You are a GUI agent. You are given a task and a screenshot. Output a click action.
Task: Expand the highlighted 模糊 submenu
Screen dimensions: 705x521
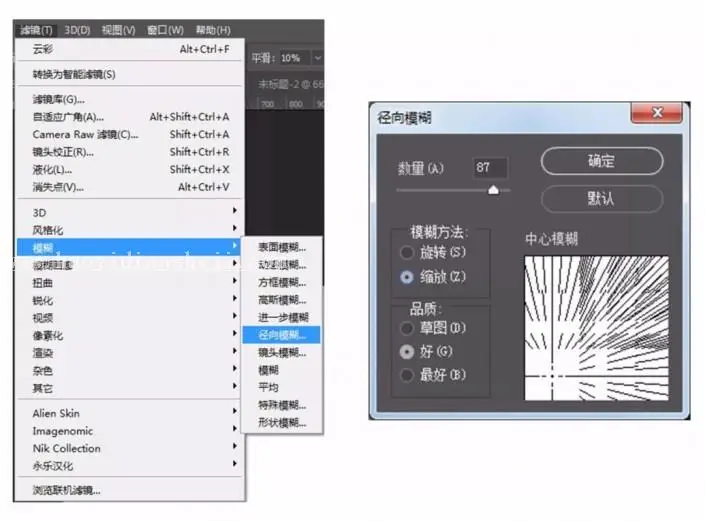pos(129,247)
